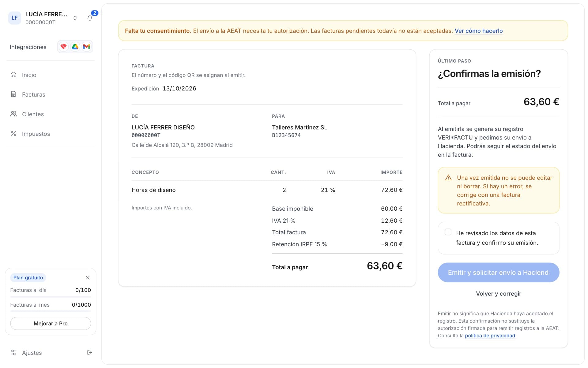The height and width of the screenshot is (368, 588).
Task: Click the B12345674 tax ID
Action: click(286, 135)
